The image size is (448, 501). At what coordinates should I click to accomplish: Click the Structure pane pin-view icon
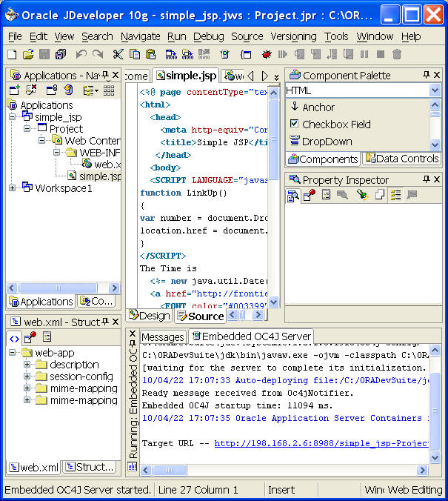tap(30, 337)
